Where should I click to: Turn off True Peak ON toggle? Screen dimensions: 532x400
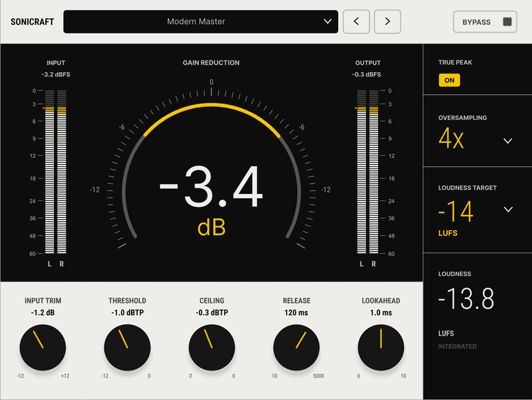pyautogui.click(x=449, y=80)
